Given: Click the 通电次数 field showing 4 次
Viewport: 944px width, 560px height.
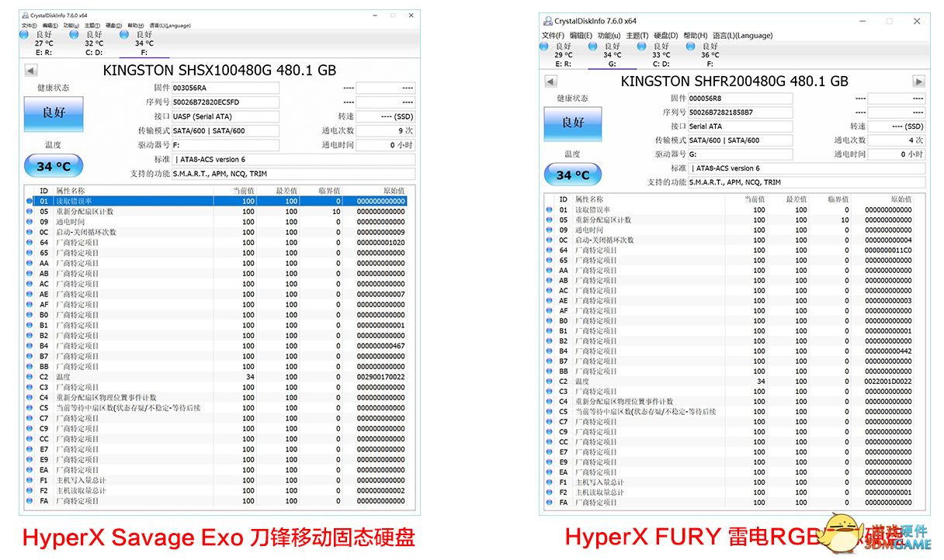Looking at the screenshot, I should point(897,140).
